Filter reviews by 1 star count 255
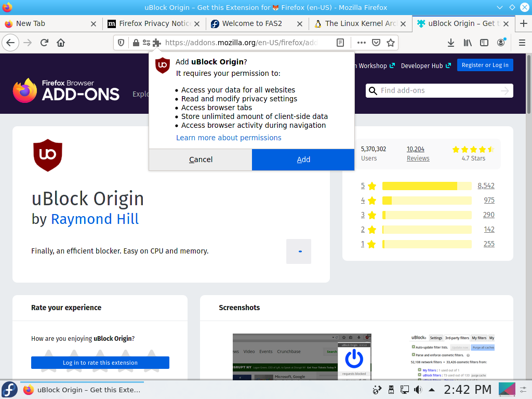The width and height of the screenshot is (532, 399). pos(489,244)
